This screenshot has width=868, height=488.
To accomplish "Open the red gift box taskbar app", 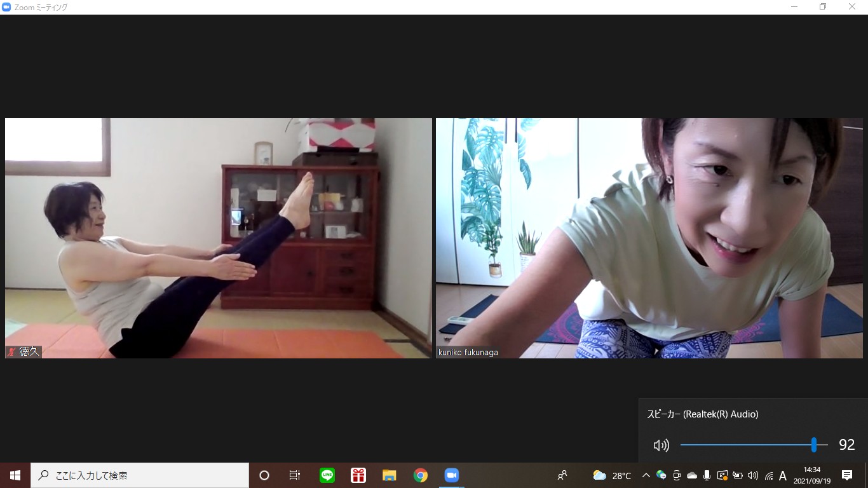I will 358,475.
